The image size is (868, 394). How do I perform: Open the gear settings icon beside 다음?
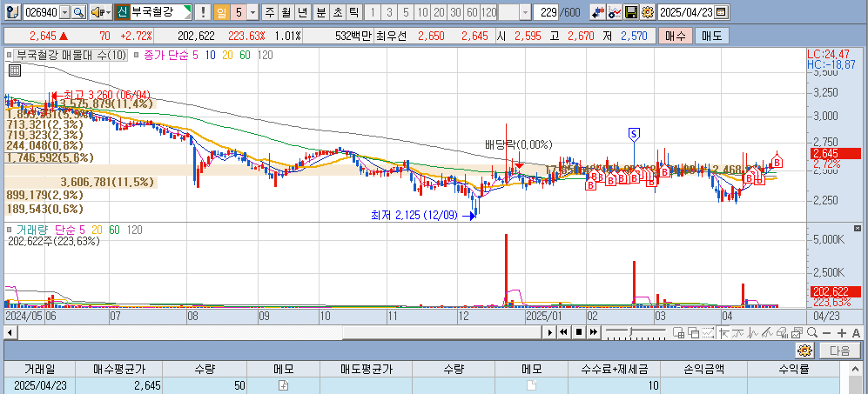pos(805,351)
